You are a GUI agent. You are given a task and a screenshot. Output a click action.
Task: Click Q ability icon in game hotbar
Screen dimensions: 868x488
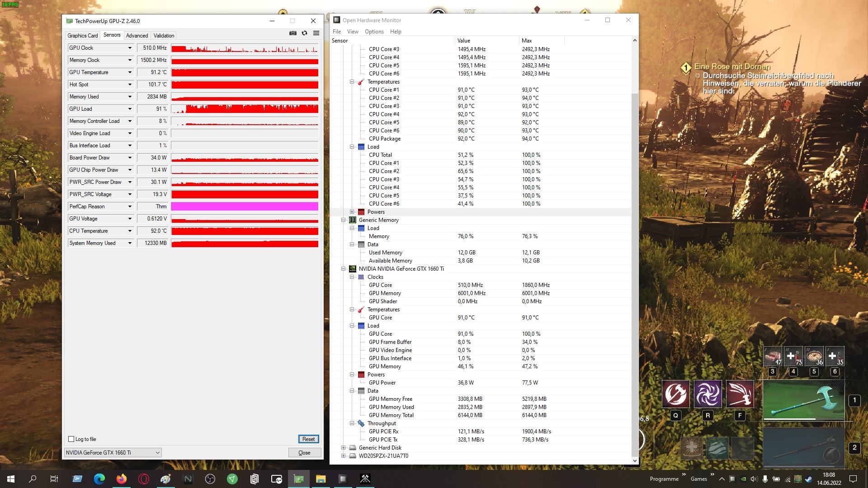point(675,394)
